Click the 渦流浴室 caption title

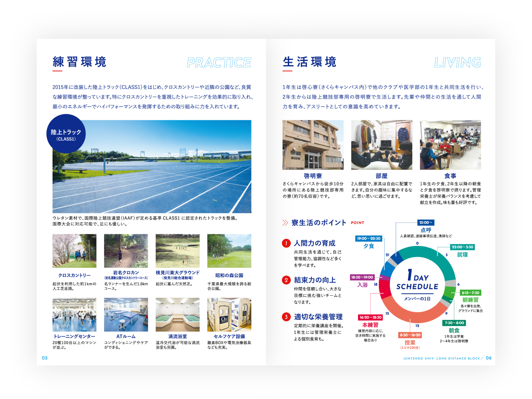(178, 336)
